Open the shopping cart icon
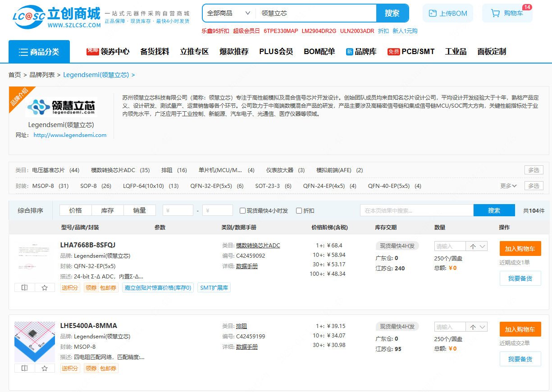 pyautogui.click(x=495, y=14)
